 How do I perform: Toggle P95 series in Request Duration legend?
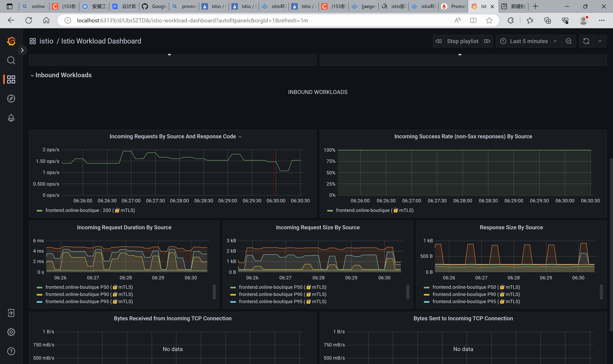coord(89,302)
